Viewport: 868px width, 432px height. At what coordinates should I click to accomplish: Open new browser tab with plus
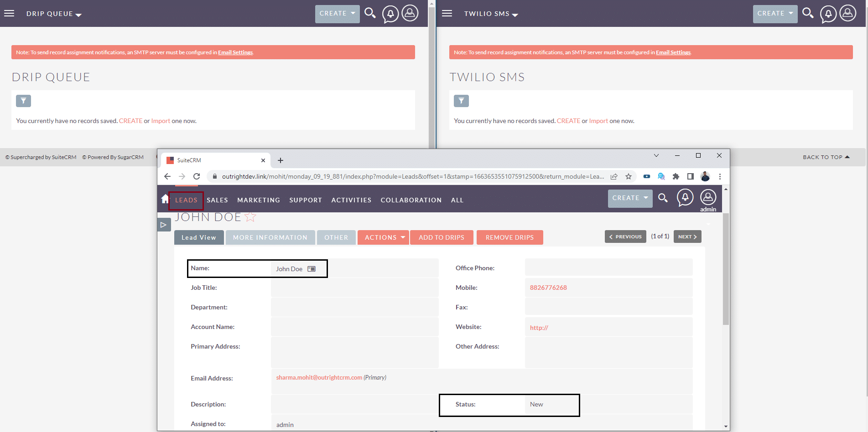click(281, 160)
